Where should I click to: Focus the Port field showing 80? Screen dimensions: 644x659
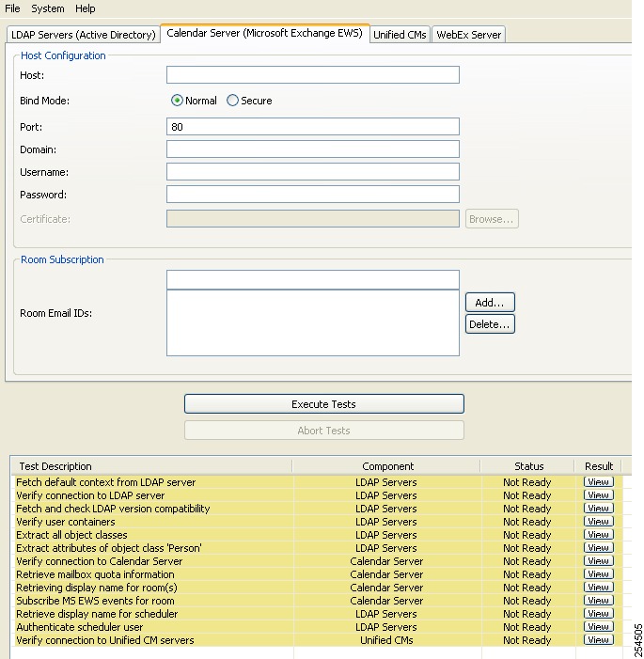(x=313, y=127)
